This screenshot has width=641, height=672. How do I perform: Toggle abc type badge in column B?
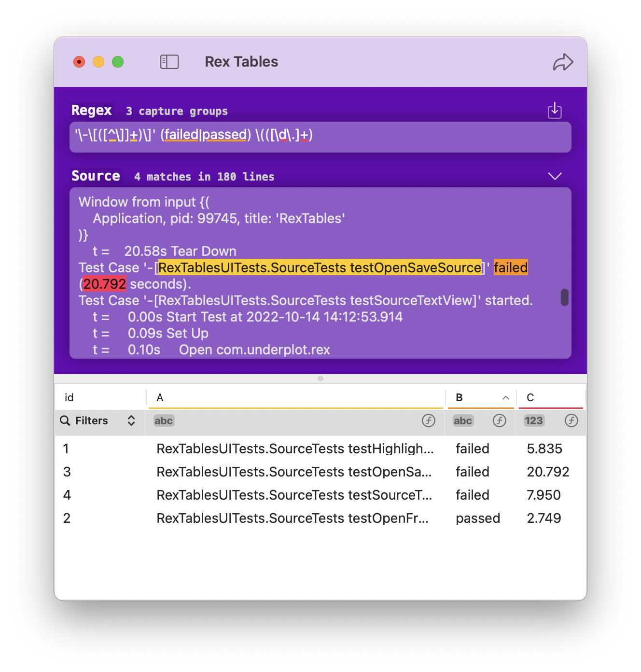coord(462,420)
